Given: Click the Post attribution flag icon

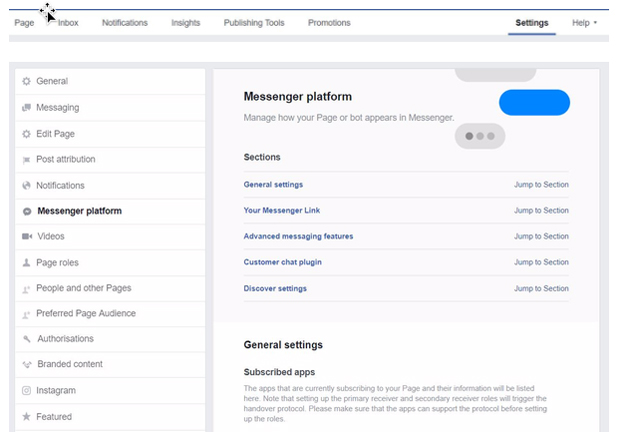Looking at the screenshot, I should point(27,160).
